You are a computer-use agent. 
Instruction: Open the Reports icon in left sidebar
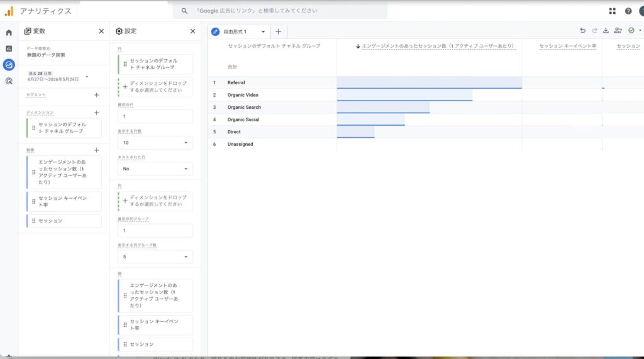[9, 48]
